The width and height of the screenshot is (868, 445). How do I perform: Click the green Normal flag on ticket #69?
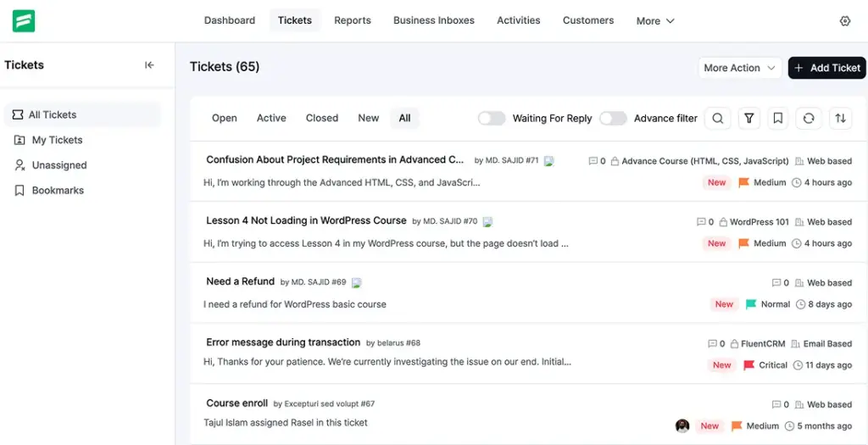(x=751, y=303)
